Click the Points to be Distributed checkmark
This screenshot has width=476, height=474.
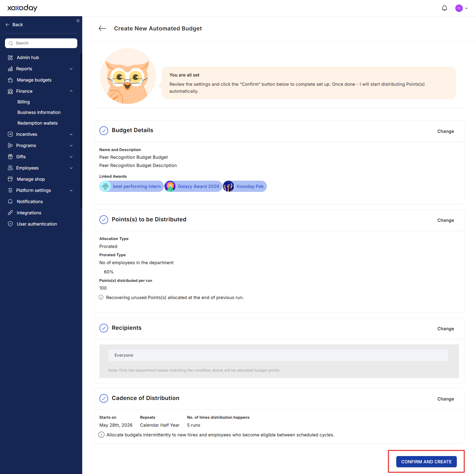pyautogui.click(x=104, y=220)
